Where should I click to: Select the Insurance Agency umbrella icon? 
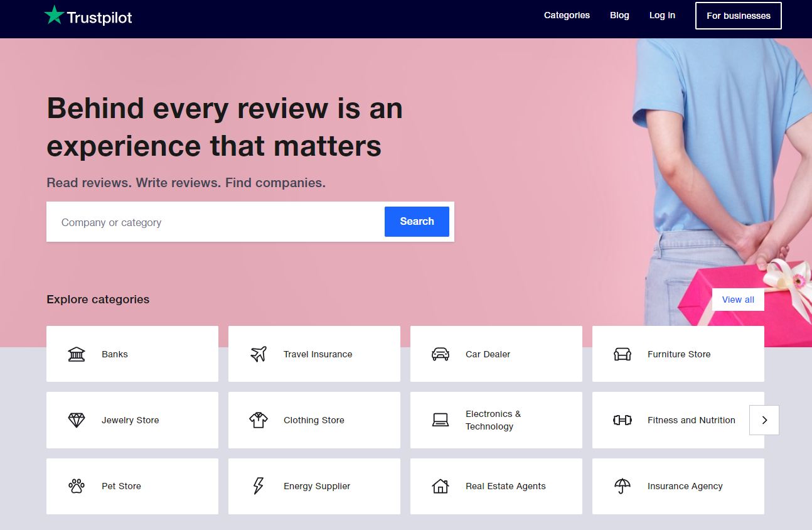click(622, 485)
